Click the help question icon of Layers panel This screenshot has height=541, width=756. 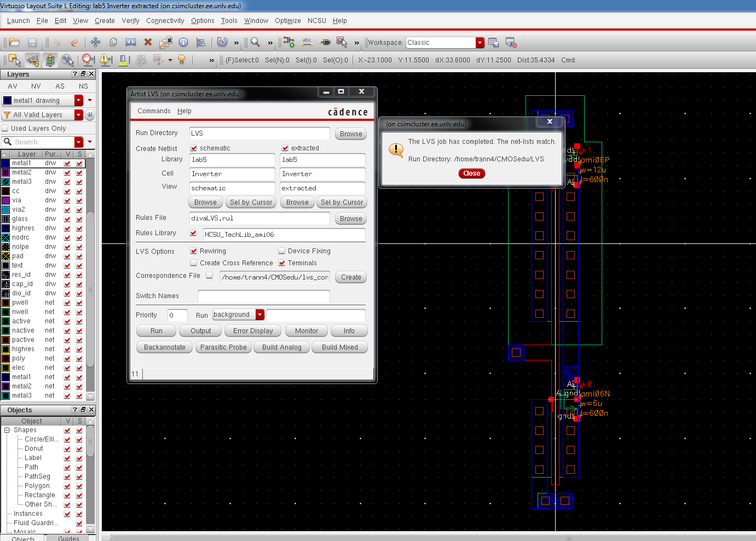tap(75, 74)
